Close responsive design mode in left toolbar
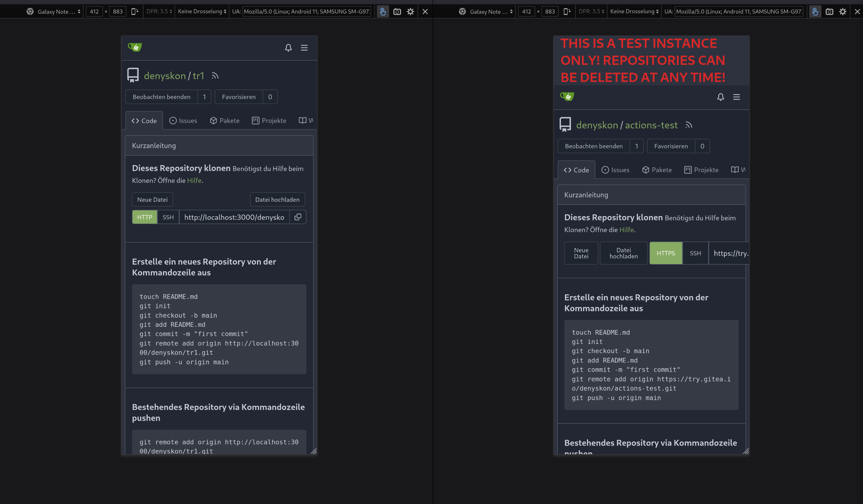 point(425,12)
